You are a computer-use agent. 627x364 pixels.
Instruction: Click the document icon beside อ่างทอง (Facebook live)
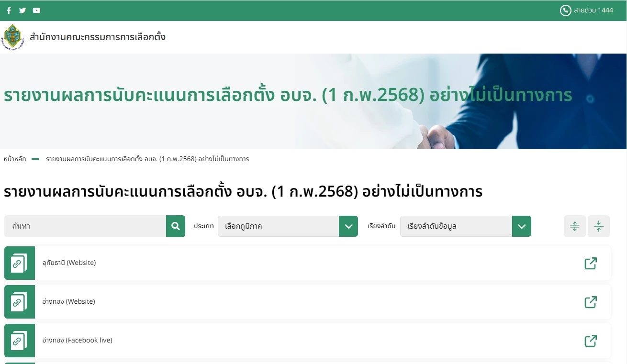click(x=20, y=341)
